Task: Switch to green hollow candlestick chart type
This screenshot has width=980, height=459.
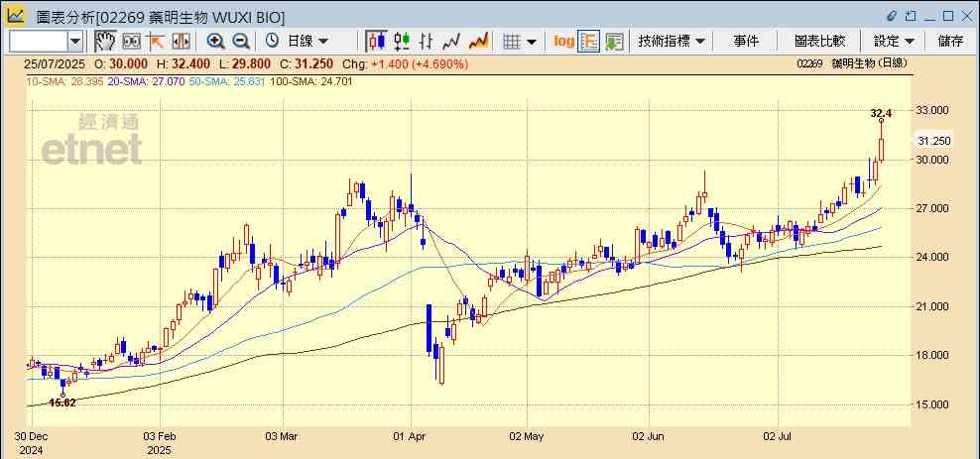Action: tap(402, 42)
